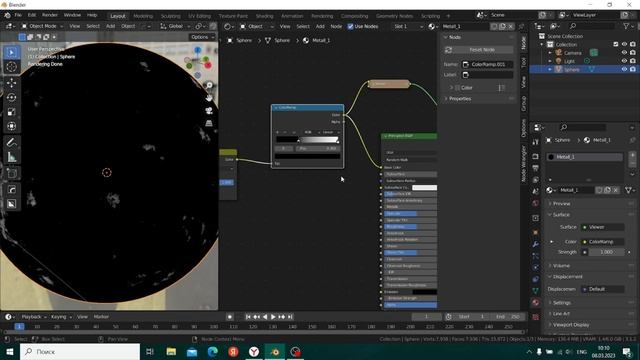Click the ColorRamp color input button

[602, 242]
